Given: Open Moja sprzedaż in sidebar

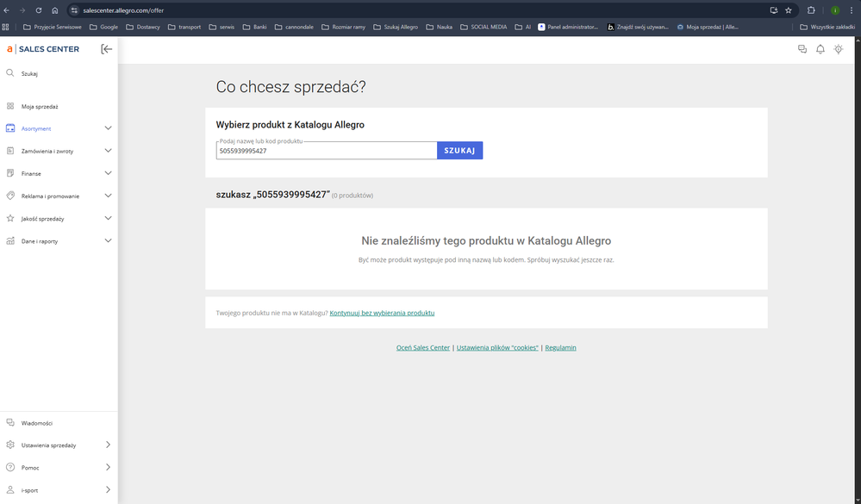Looking at the screenshot, I should [x=40, y=106].
